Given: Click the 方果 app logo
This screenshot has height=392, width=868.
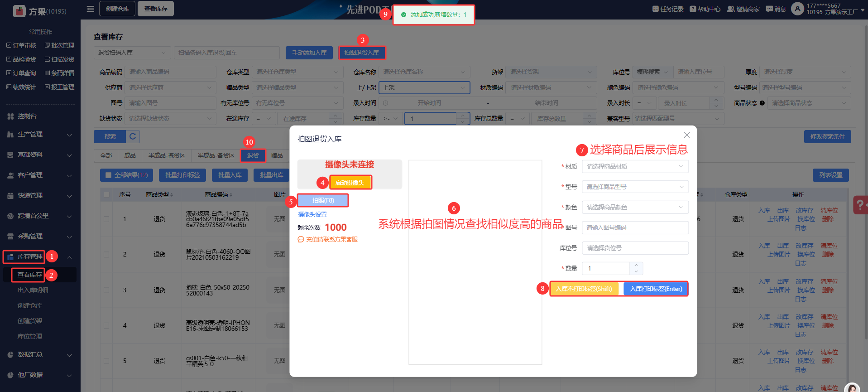Looking at the screenshot, I should pyautogui.click(x=19, y=11).
